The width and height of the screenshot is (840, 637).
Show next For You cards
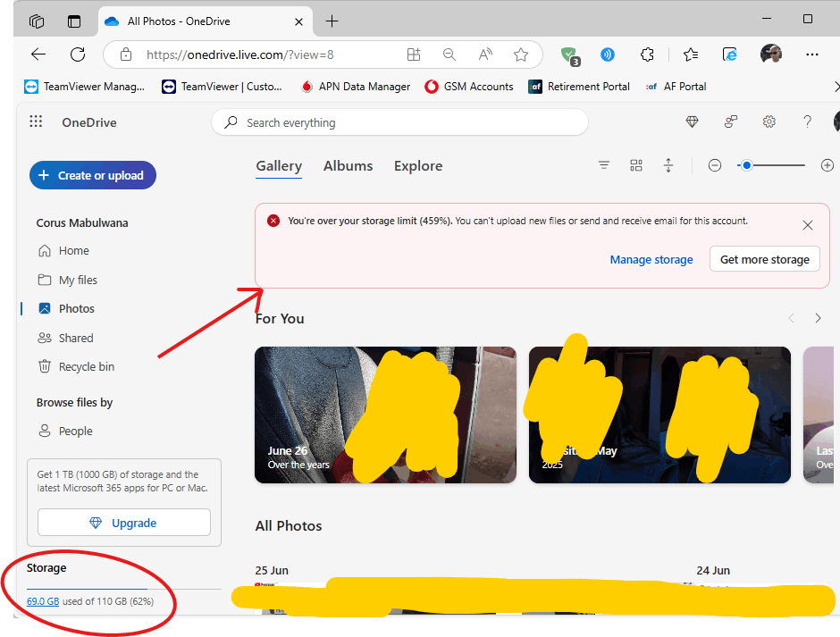click(x=818, y=318)
